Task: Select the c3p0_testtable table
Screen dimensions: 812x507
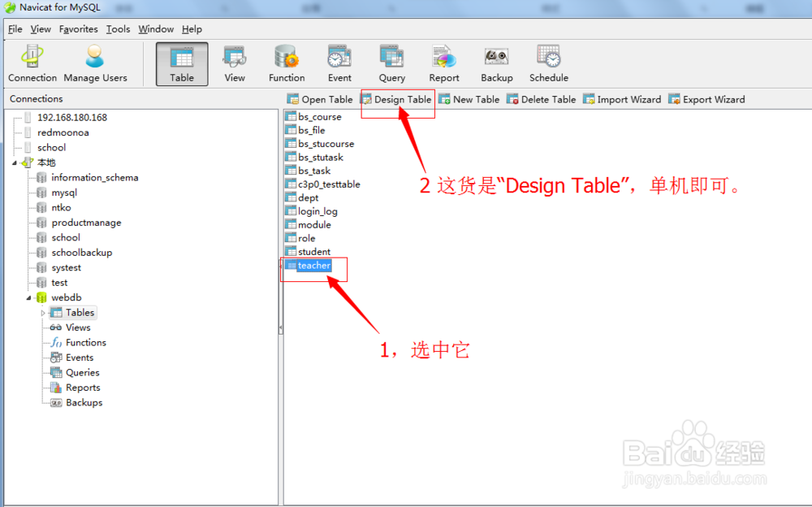Action: [x=329, y=184]
